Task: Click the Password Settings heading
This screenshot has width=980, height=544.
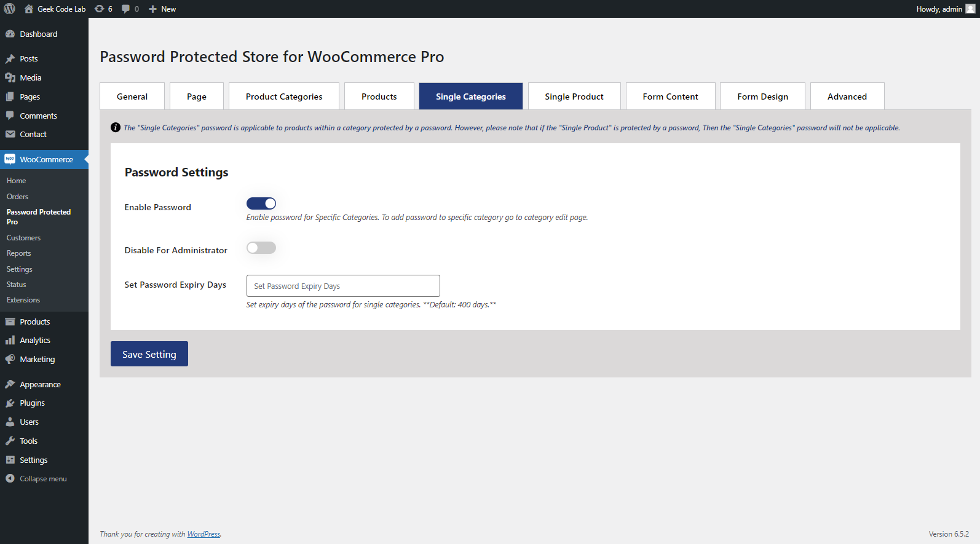Action: coord(176,172)
